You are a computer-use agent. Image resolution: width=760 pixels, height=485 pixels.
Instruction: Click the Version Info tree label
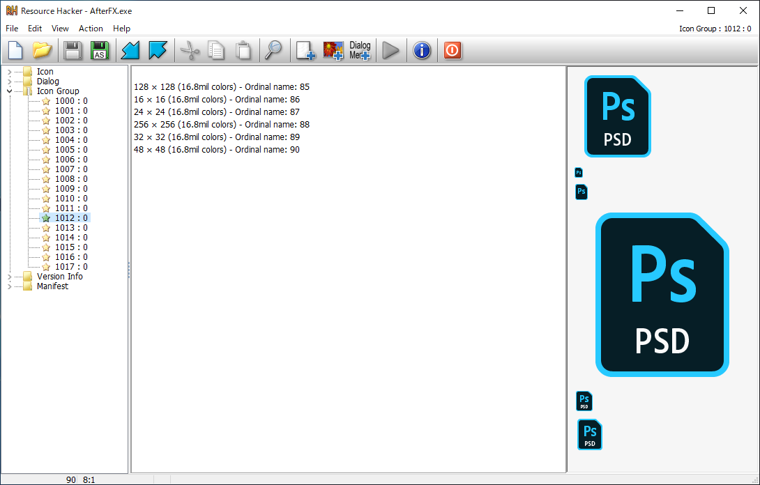pos(60,276)
